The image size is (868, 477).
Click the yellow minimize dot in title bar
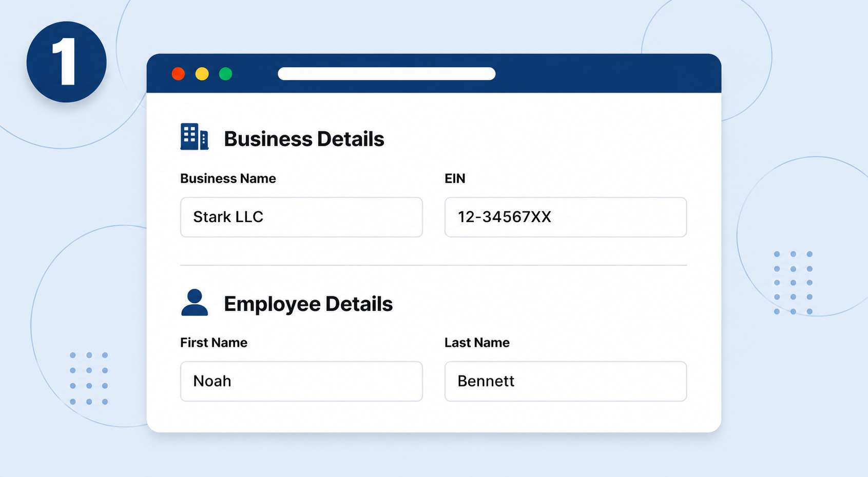click(x=202, y=74)
